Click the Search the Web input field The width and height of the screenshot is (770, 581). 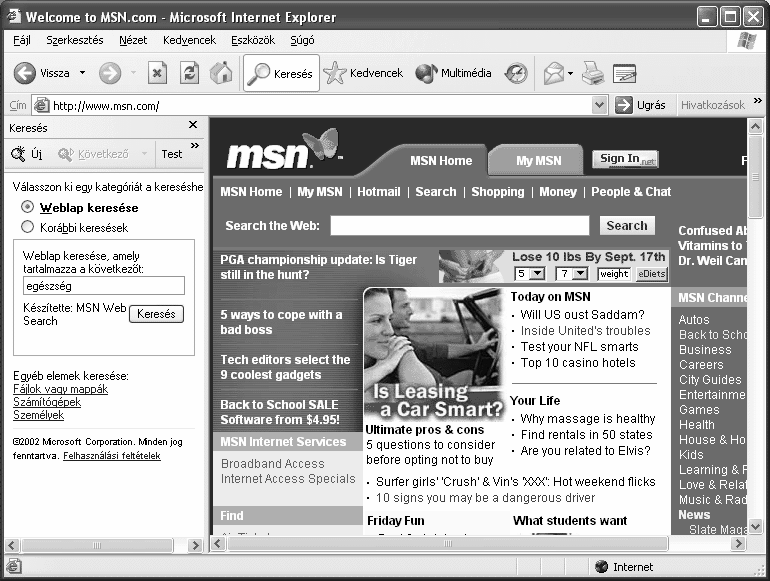[460, 225]
